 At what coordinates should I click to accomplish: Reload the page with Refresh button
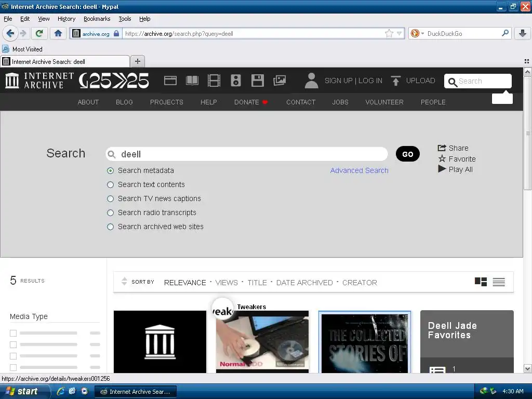(x=39, y=33)
